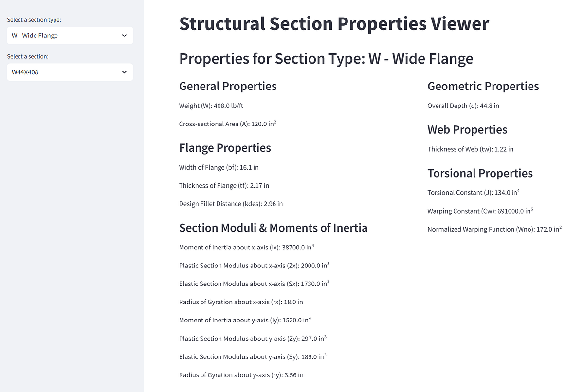Select the Weight (W) property text
The width and height of the screenshot is (584, 392).
[x=211, y=106]
